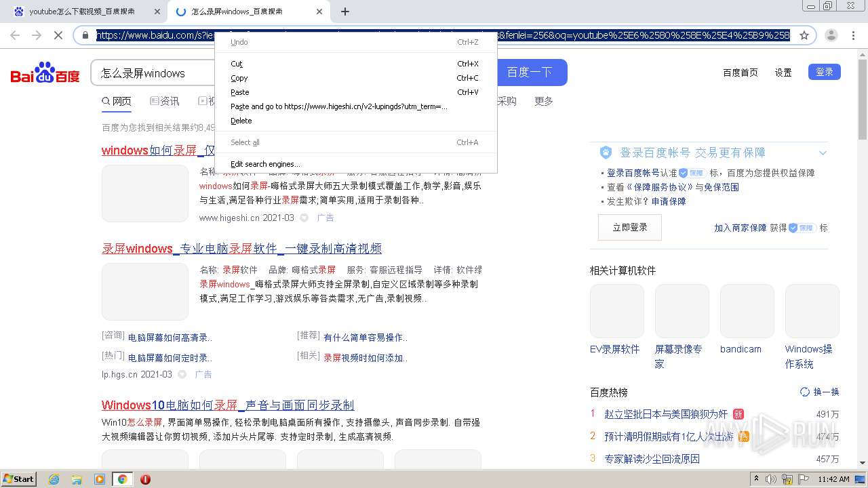
Task: Open the 屏幕录像专家 link
Action: (678, 357)
